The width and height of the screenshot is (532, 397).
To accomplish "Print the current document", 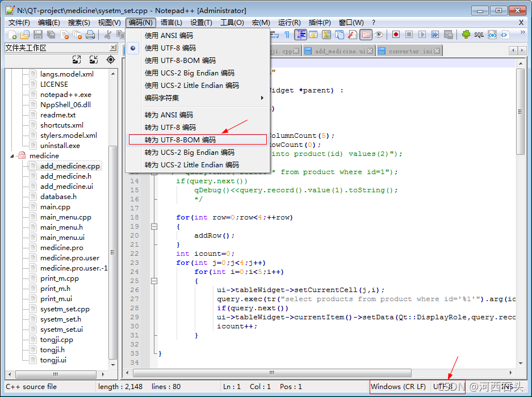I will (x=90, y=35).
